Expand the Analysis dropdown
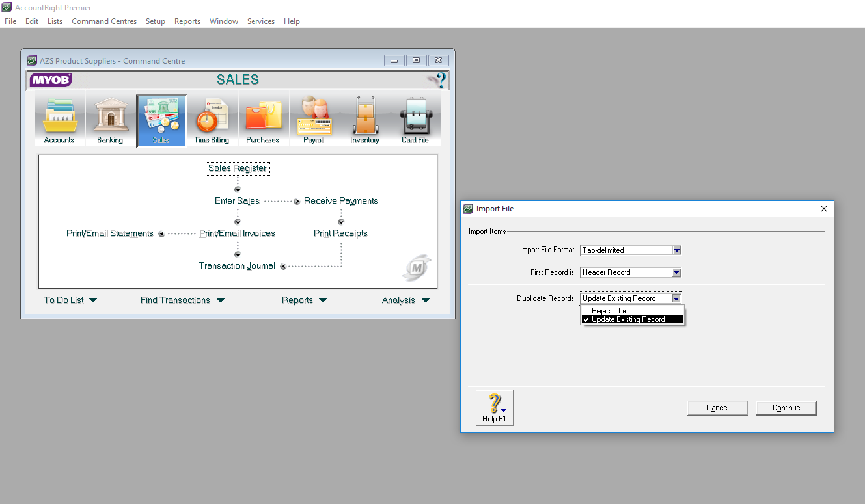The image size is (865, 504). (x=405, y=300)
